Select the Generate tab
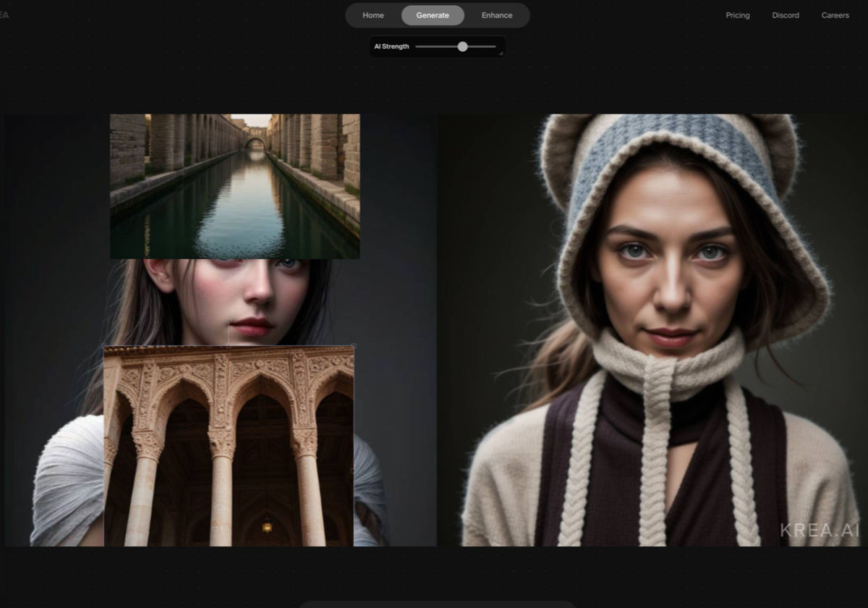This screenshot has width=868, height=608. pyautogui.click(x=433, y=15)
